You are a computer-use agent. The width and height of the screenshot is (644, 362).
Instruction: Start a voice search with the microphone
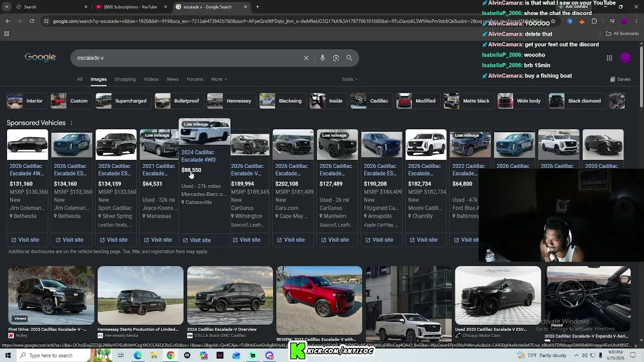[323, 58]
